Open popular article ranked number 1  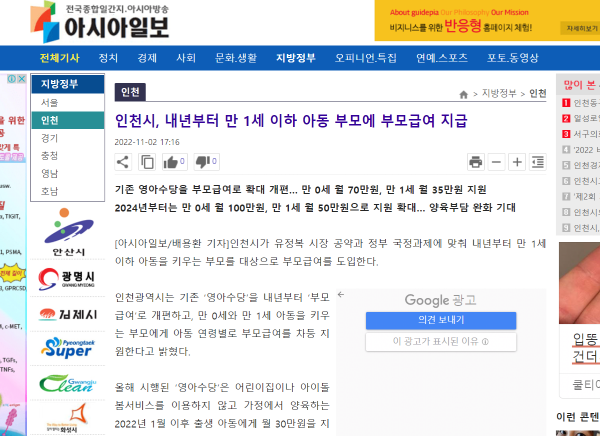point(580,103)
